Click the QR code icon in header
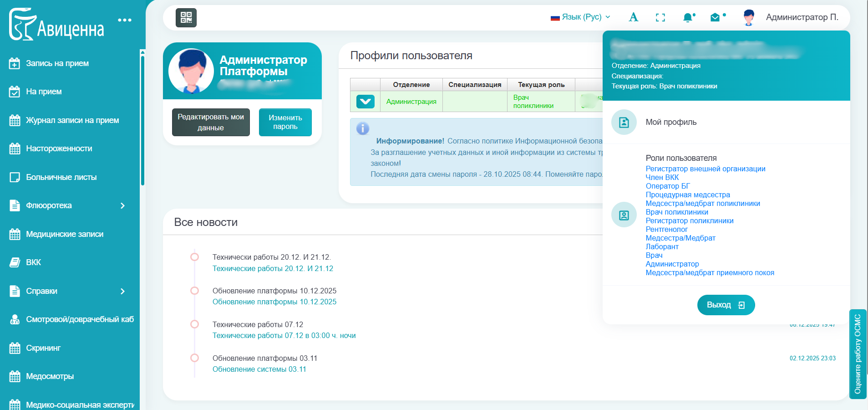The width and height of the screenshot is (868, 410). [186, 18]
